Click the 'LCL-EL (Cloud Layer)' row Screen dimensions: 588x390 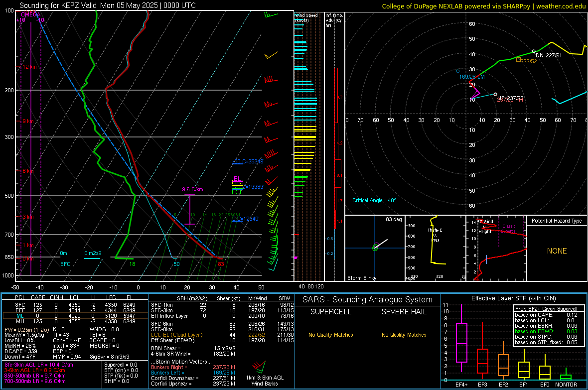[x=222, y=335]
